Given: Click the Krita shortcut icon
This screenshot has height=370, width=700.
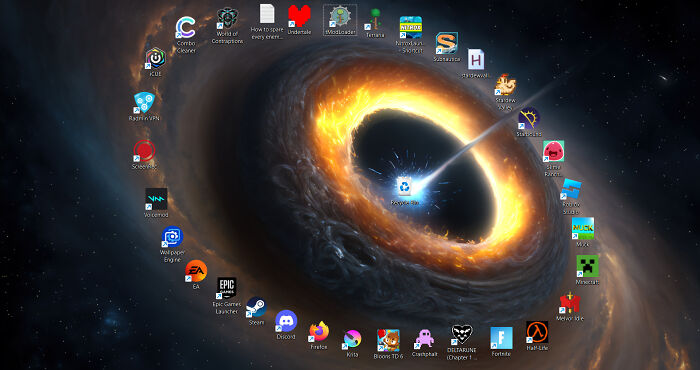Looking at the screenshot, I should tap(352, 339).
